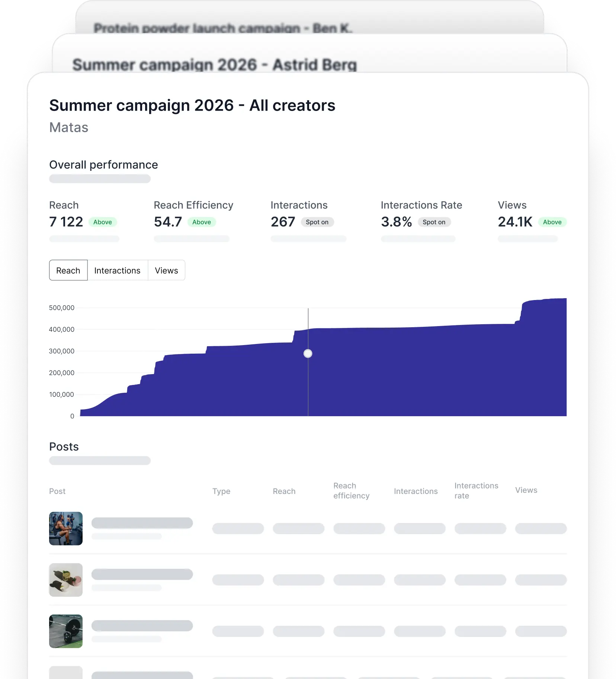The width and height of the screenshot is (616, 679).
Task: Switch to the Reach chart tab
Action: [x=68, y=270]
